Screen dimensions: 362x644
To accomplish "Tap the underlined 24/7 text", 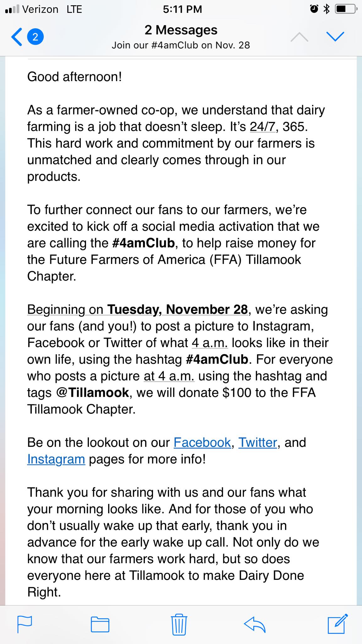I will click(263, 127).
